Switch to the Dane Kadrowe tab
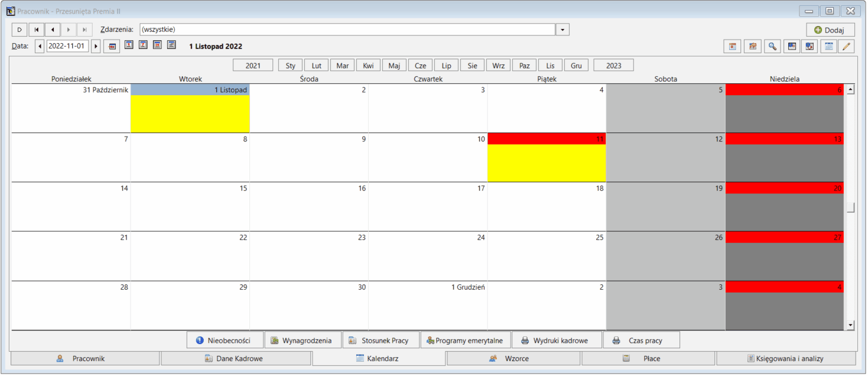Image resolution: width=868 pixels, height=376 pixels. click(236, 358)
